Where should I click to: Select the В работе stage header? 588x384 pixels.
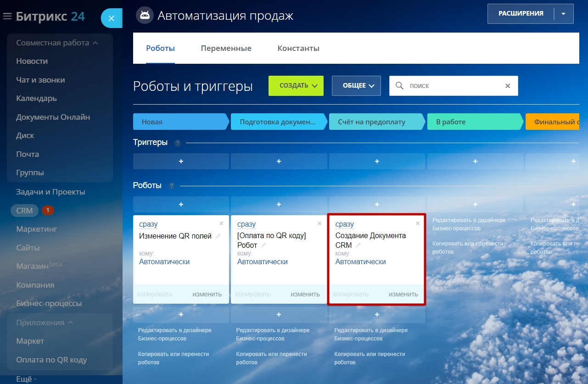click(475, 122)
